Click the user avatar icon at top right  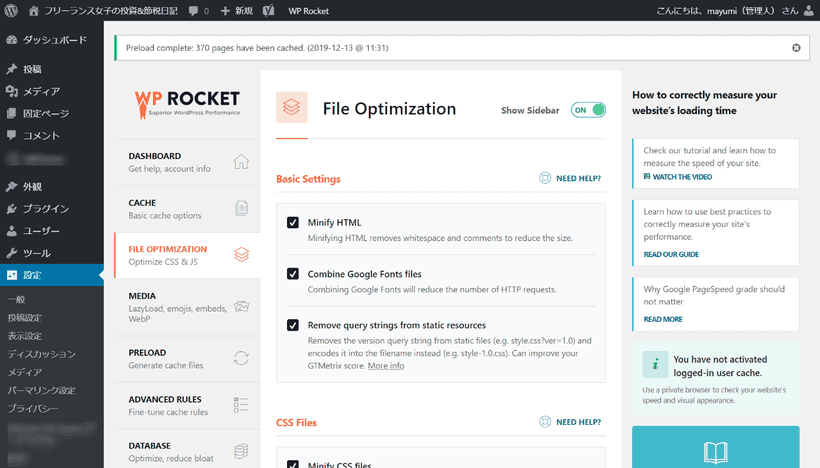tap(808, 10)
